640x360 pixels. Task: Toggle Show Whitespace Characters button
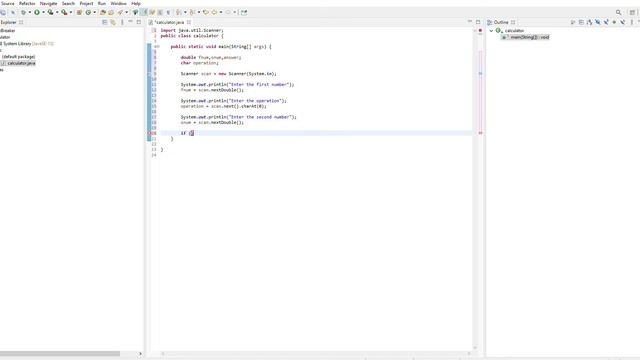coord(168,12)
